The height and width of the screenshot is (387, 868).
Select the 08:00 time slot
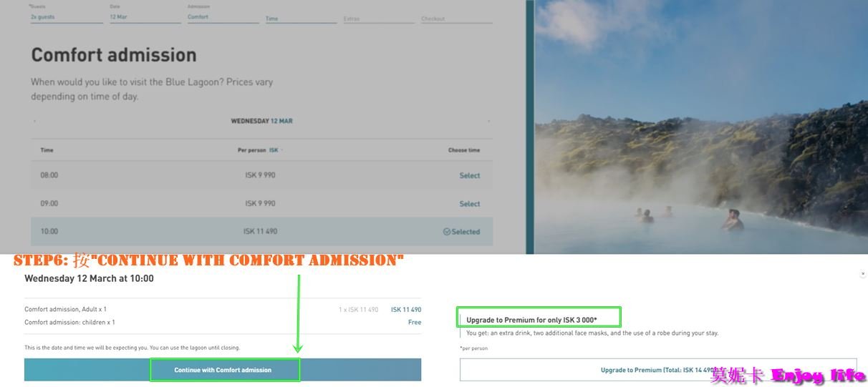469,175
